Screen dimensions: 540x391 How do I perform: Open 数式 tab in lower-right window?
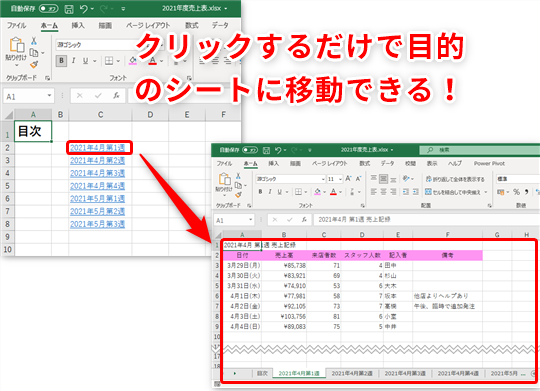pyautogui.click(x=365, y=163)
